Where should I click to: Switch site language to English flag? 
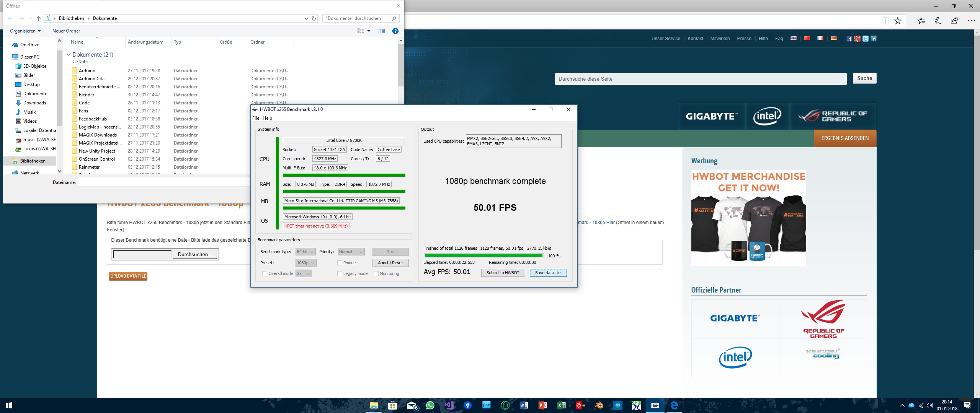794,38
